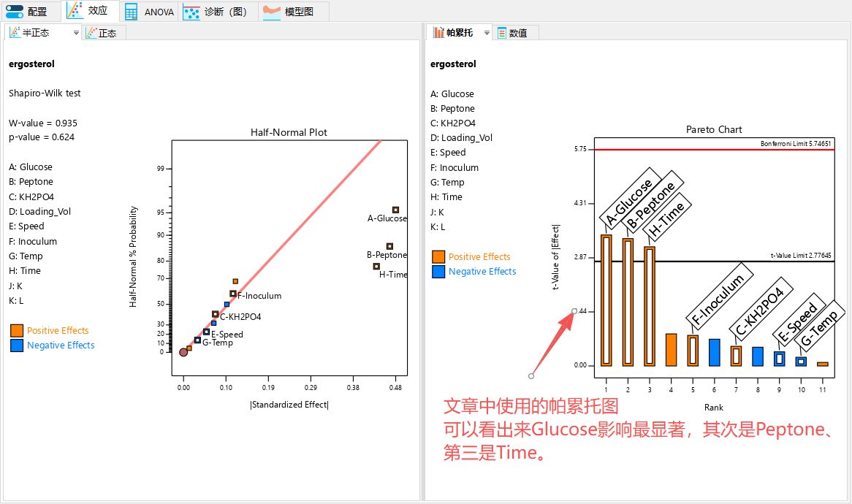The image size is (852, 504).
Task: Switch to the 数值 tab
Action: coord(514,31)
